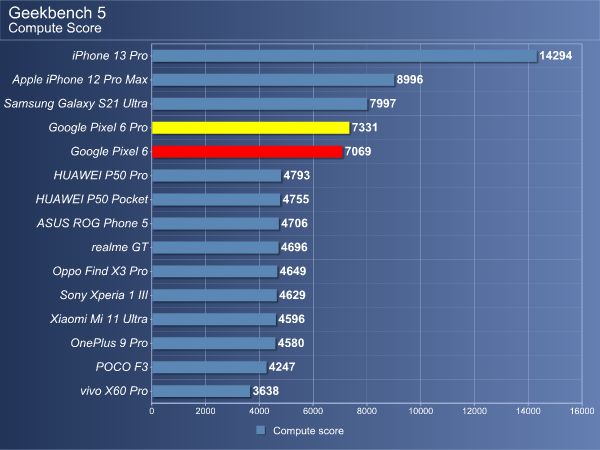
Task: Select the Google Pixel 6 label
Action: click(109, 152)
